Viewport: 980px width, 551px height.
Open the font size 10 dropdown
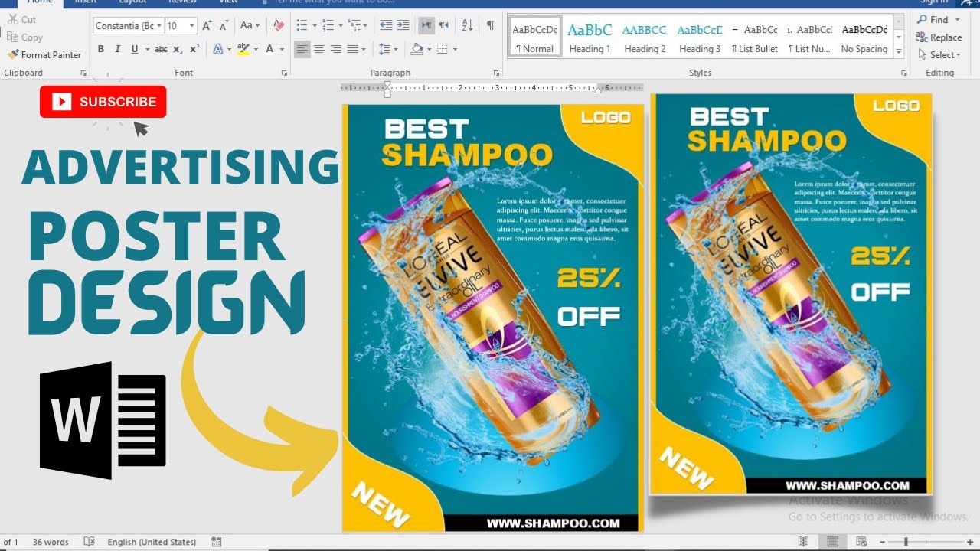click(191, 26)
